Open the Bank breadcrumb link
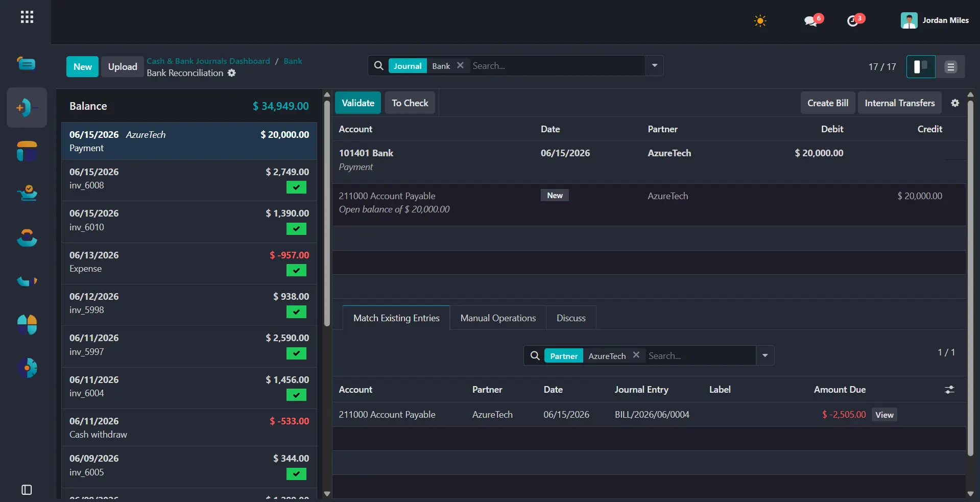The image size is (980, 502). tap(293, 61)
